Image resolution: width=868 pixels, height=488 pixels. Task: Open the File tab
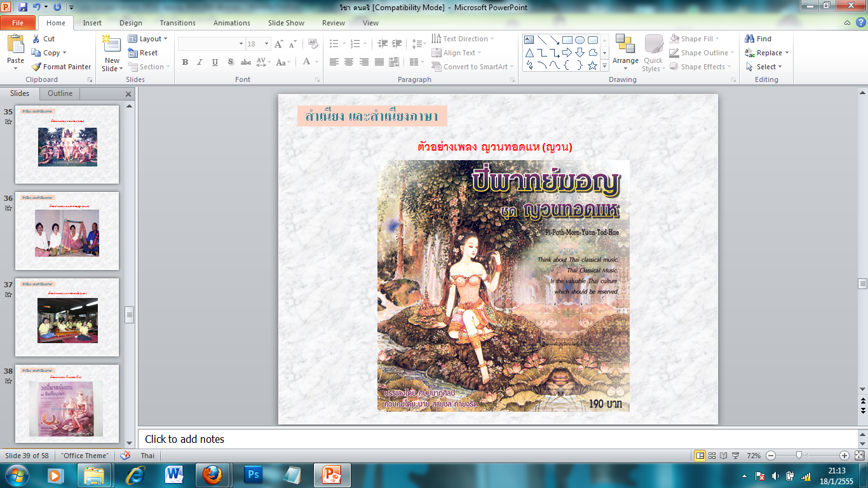[18, 23]
